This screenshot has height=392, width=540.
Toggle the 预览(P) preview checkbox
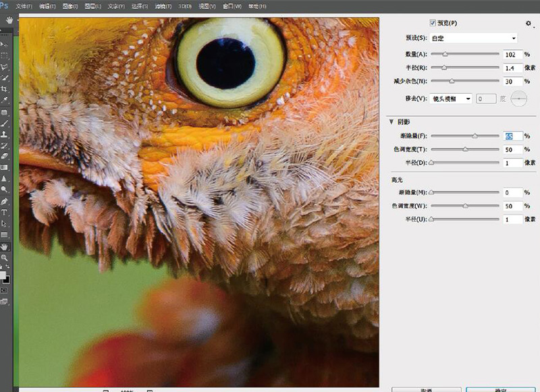click(433, 23)
